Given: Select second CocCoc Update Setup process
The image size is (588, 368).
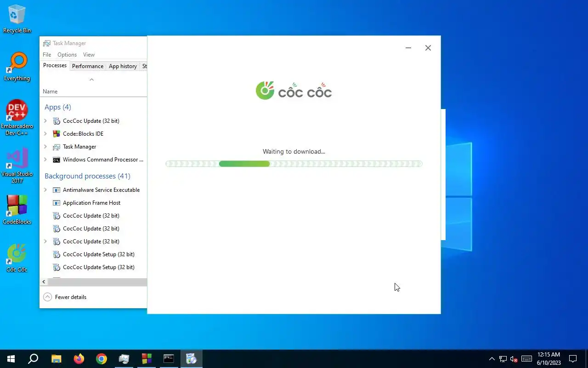Looking at the screenshot, I should coord(94,267).
